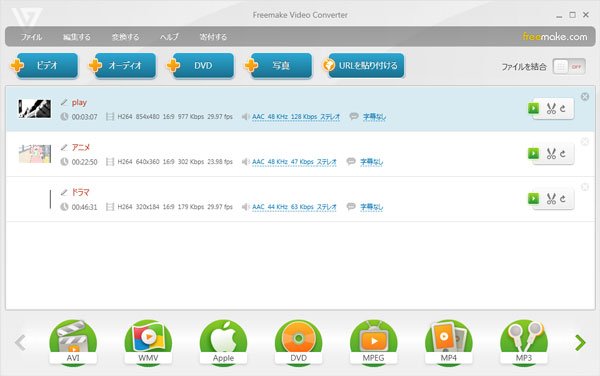The width and height of the screenshot is (600, 376).
Task: Rename アニメ with pencil icon
Action: pyautogui.click(x=64, y=147)
